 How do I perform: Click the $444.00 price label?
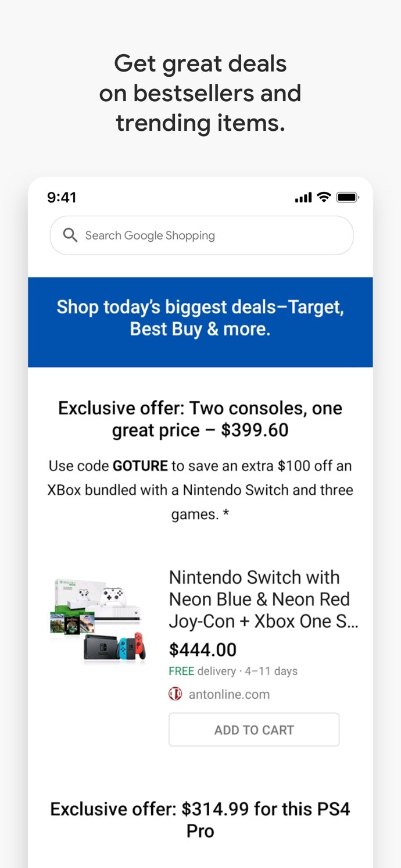(x=202, y=649)
